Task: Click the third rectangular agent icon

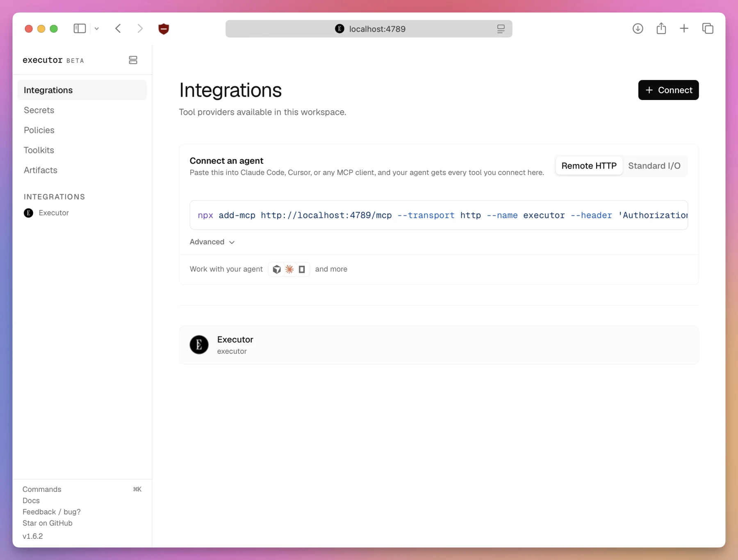Action: coord(302,269)
